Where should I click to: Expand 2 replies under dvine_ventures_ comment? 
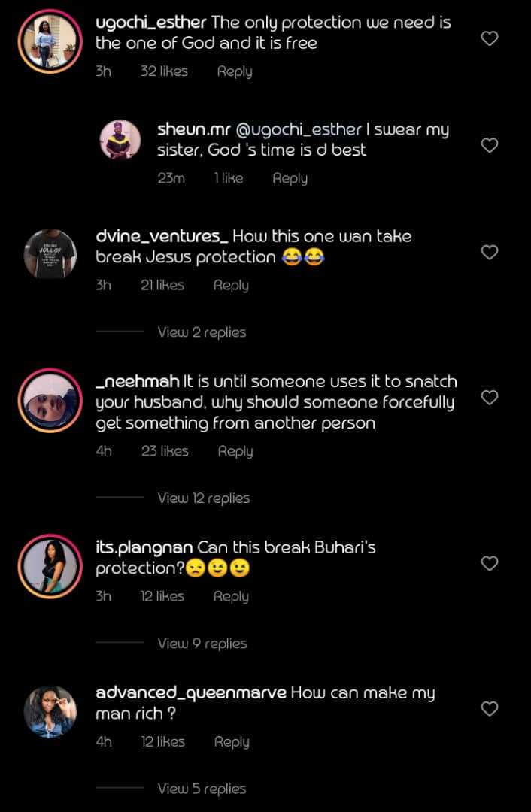(202, 332)
